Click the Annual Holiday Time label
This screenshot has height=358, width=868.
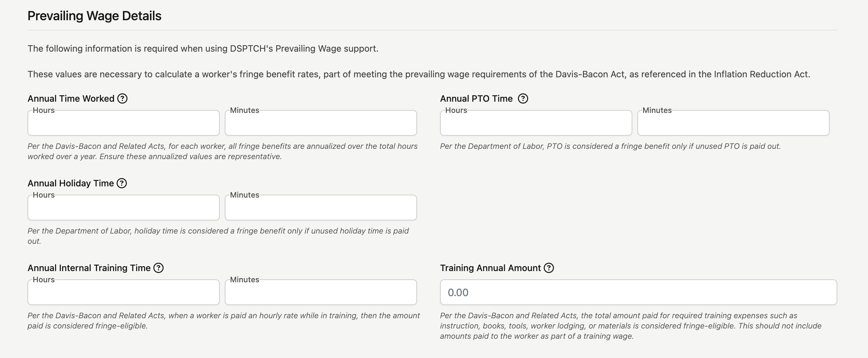click(x=71, y=183)
